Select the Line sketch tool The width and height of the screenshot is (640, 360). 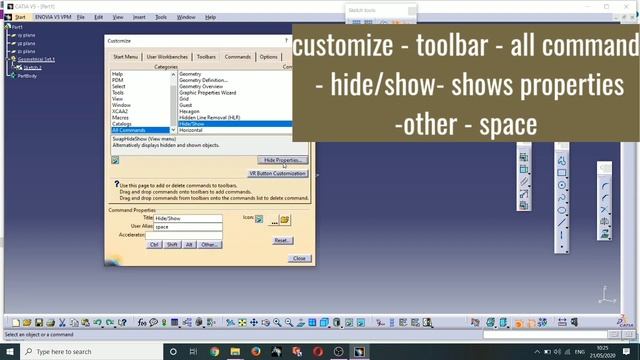[x=562, y=223]
